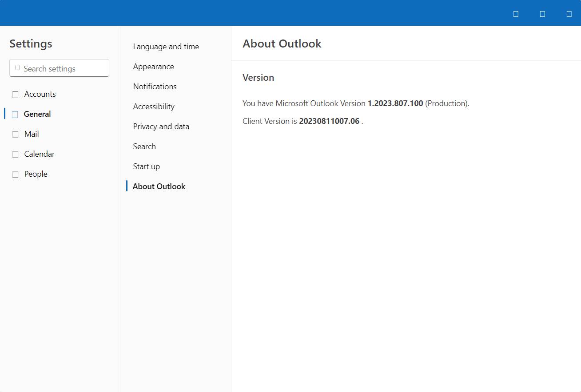Click the Mail category icon
This screenshot has height=392, width=581.
click(16, 135)
